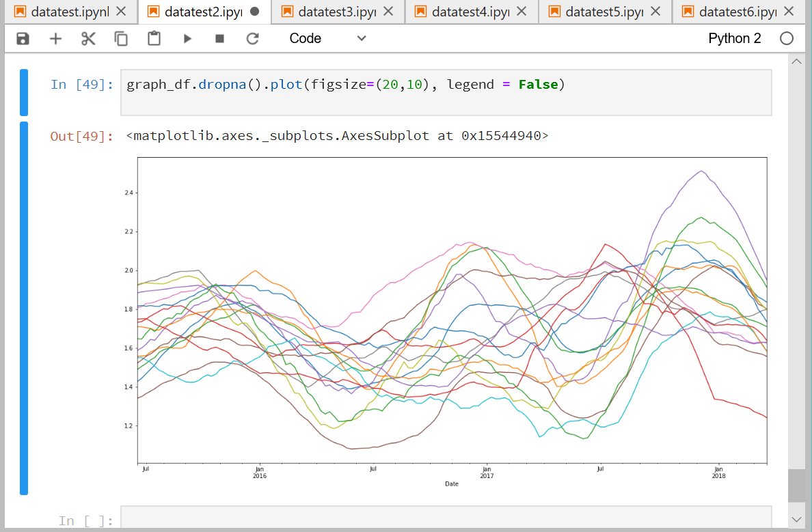Image resolution: width=812 pixels, height=532 pixels.
Task: Select the datatest2.ipynb tab
Action: (x=204, y=12)
